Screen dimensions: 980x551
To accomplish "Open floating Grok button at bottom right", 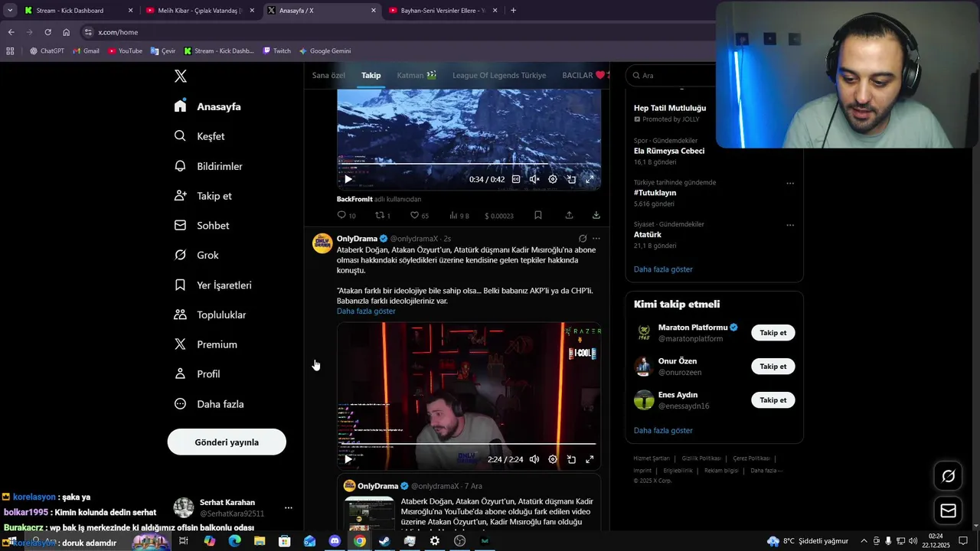I will coord(948,476).
